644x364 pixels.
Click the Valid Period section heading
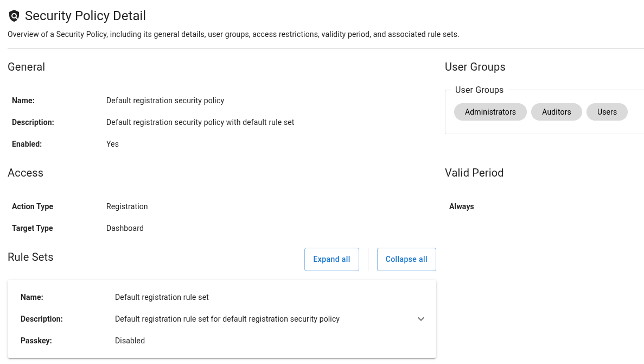[x=474, y=173]
